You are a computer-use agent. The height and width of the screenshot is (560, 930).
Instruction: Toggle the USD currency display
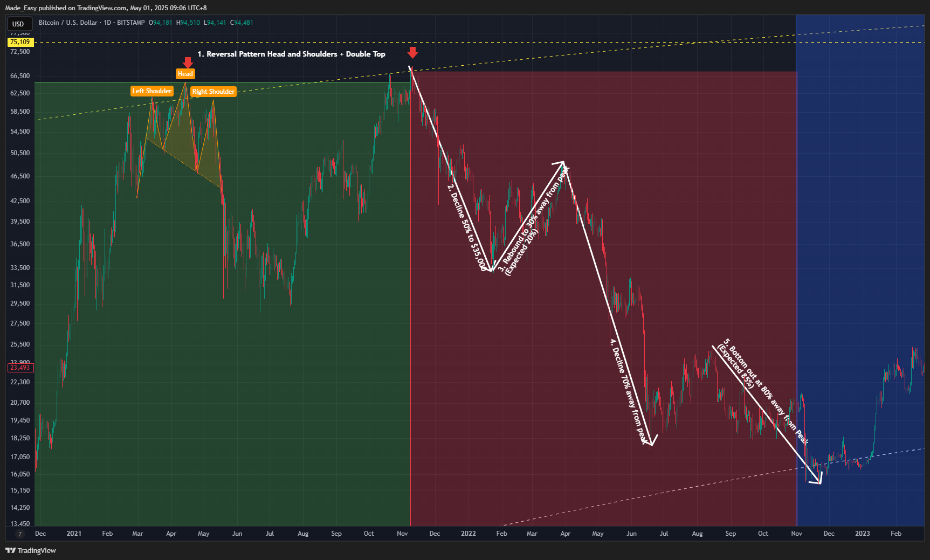click(x=19, y=24)
